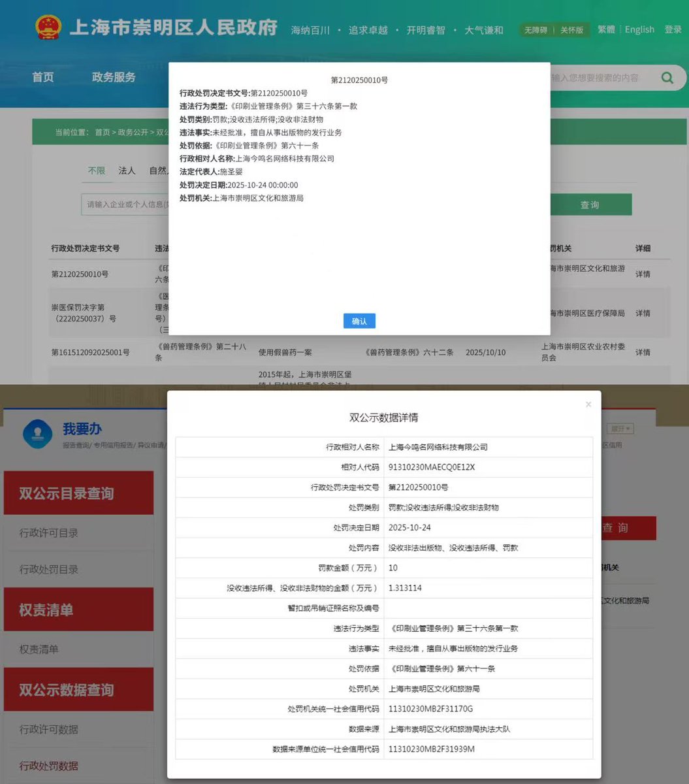Click 没收非法出版物、没收违法所得、罚款 content value
The width and height of the screenshot is (689, 784).
pyautogui.click(x=453, y=547)
